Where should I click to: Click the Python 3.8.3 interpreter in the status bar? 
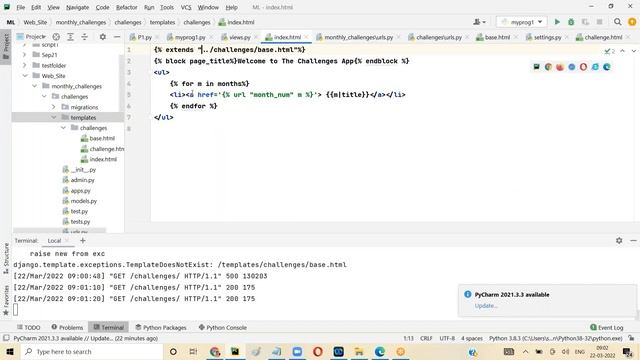[x=556, y=338]
